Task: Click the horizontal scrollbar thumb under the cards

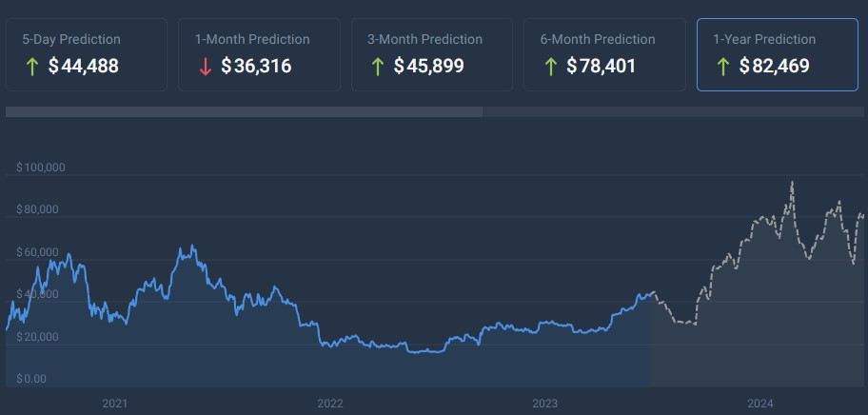Action: (244, 111)
